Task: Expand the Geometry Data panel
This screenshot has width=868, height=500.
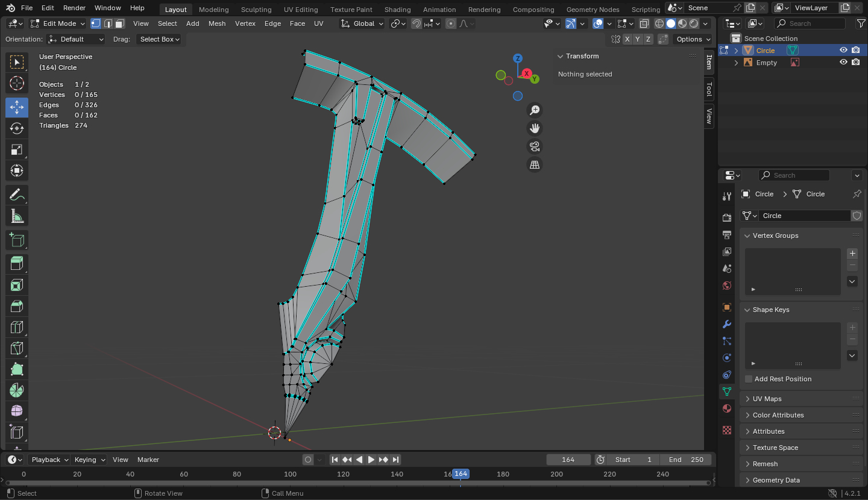Action: point(776,480)
